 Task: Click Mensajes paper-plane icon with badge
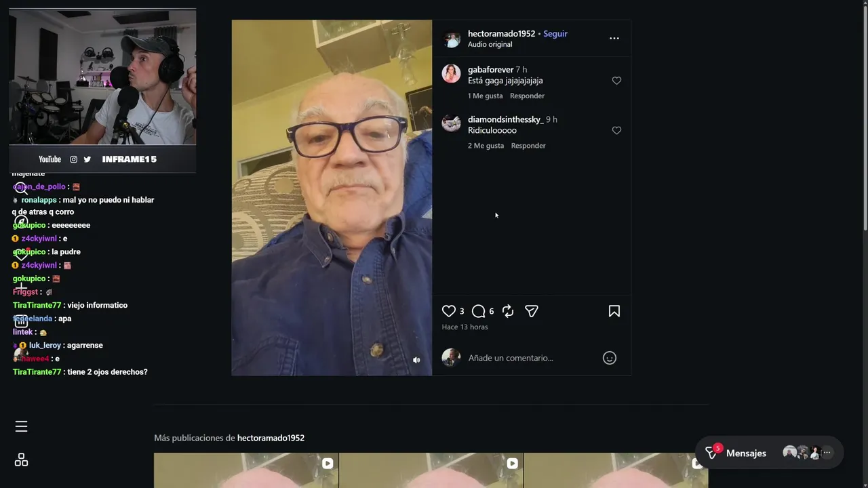[x=711, y=452]
